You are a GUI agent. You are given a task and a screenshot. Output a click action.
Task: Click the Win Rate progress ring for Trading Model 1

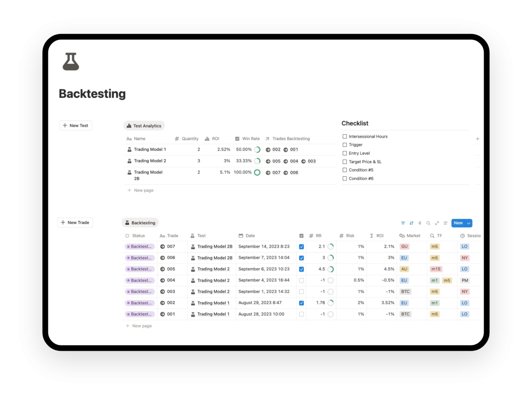click(x=257, y=150)
